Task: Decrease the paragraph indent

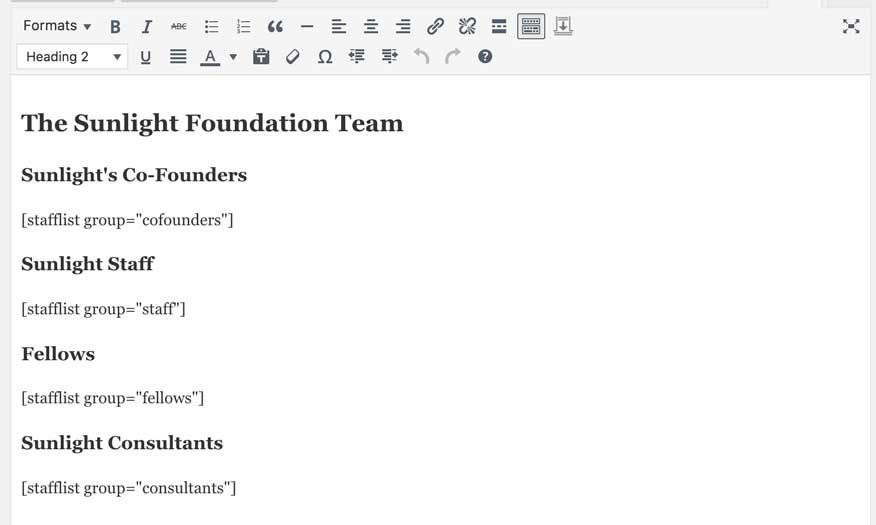Action: click(x=356, y=57)
